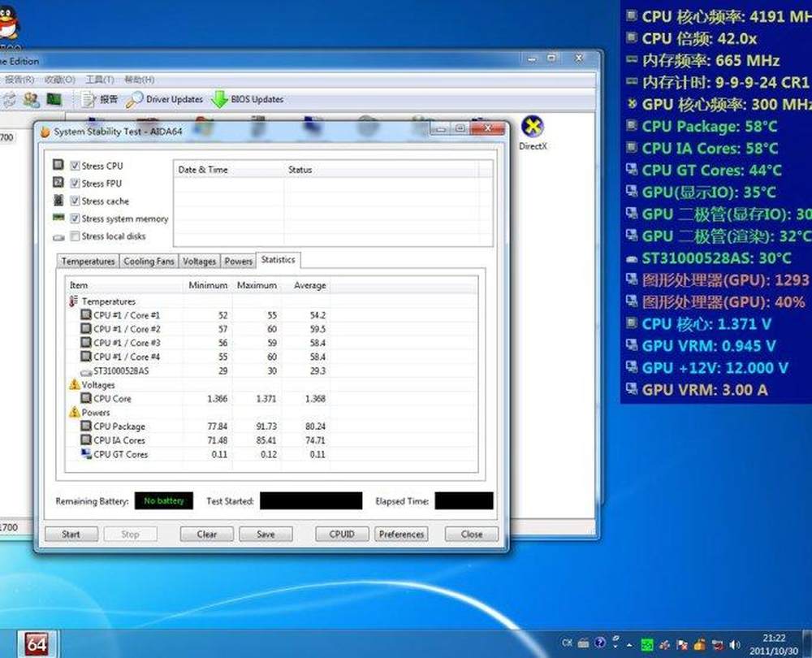The width and height of the screenshot is (812, 658).
Task: Select the CPU IA Cores row
Action: (271, 440)
